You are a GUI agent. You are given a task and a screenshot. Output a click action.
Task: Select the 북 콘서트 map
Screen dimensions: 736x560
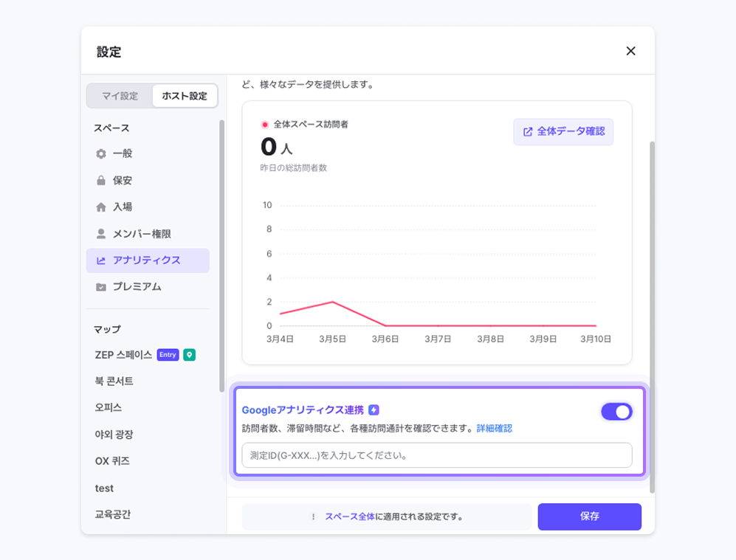(114, 381)
